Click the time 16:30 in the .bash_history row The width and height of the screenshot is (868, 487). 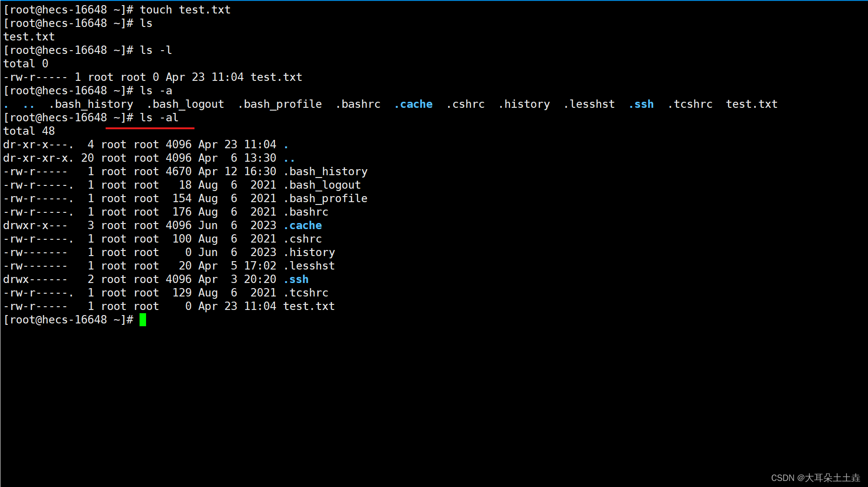pyautogui.click(x=260, y=171)
